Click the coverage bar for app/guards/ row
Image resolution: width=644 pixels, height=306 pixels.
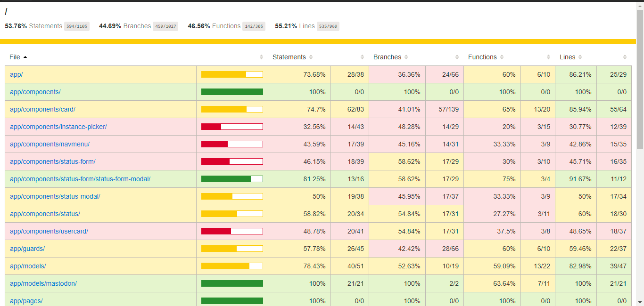232,249
